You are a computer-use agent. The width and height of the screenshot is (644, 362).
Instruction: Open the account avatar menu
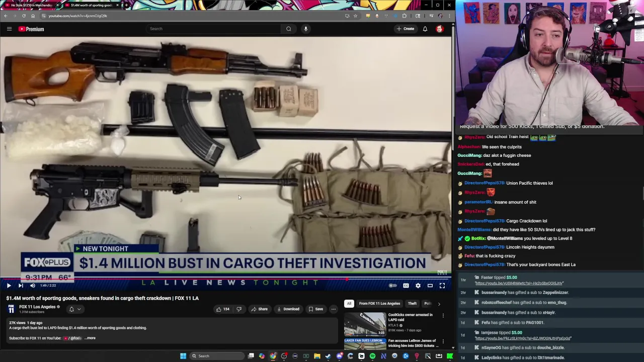[440, 29]
